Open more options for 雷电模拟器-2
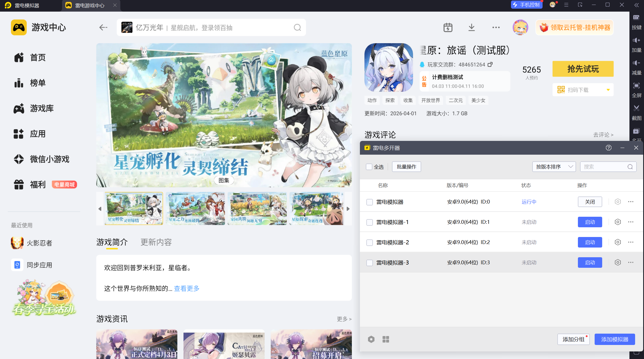Image resolution: width=644 pixels, height=359 pixels. (x=631, y=242)
